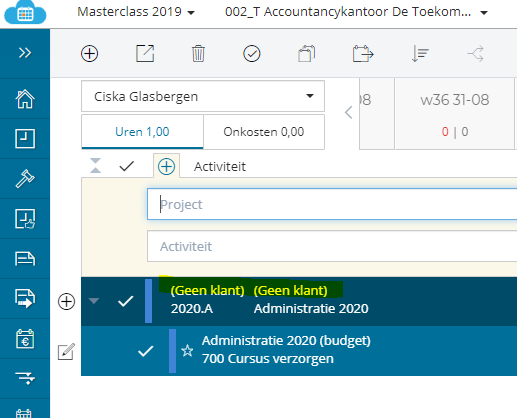Open the hours approval thumbs-up icon

(25, 219)
